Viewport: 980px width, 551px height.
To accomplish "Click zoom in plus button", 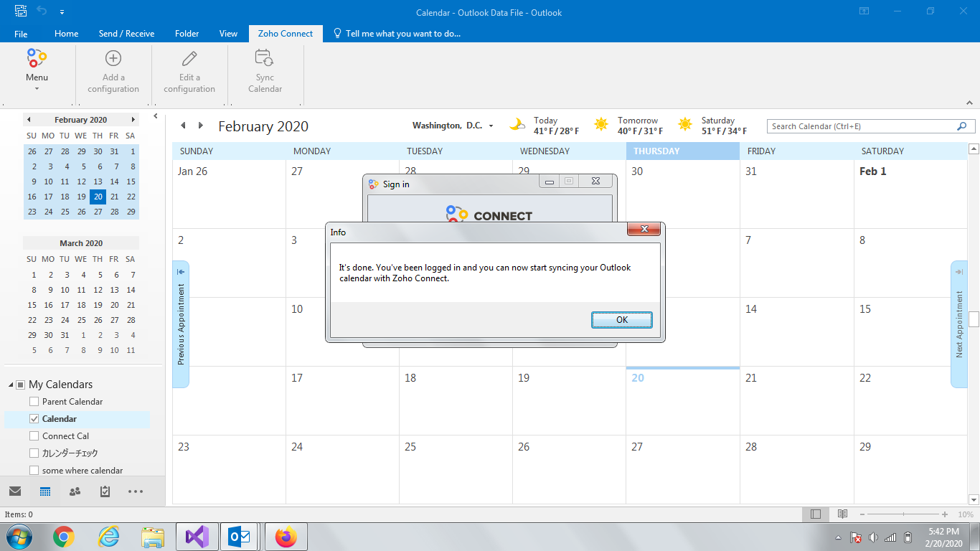I will click(945, 514).
